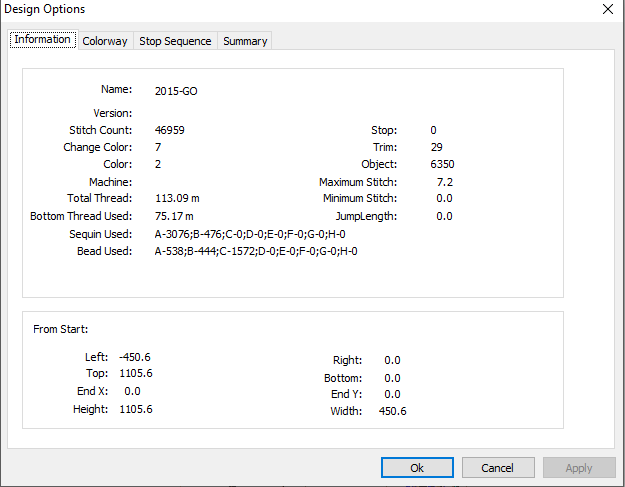Click the Stitch Count label
The width and height of the screenshot is (625, 487).
coord(100,130)
